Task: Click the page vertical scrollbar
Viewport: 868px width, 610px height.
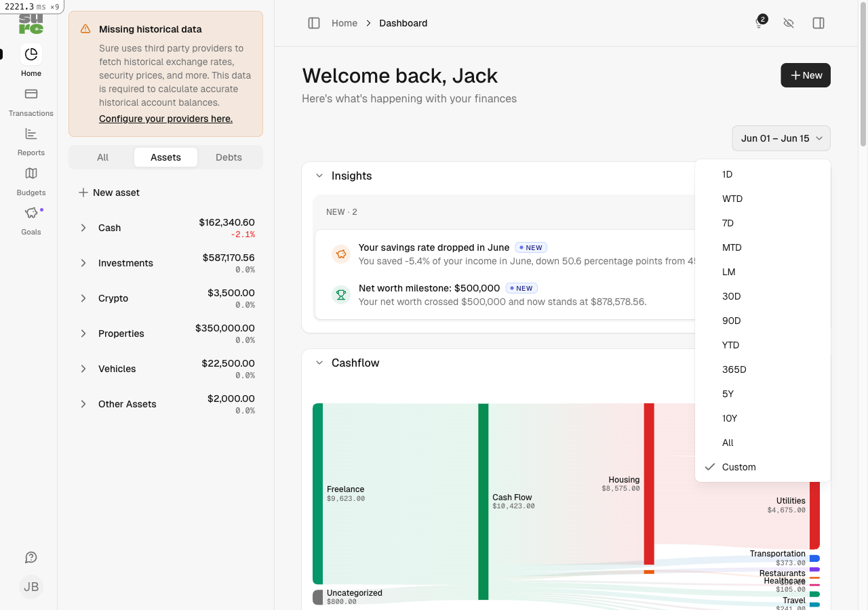Action: [x=863, y=75]
